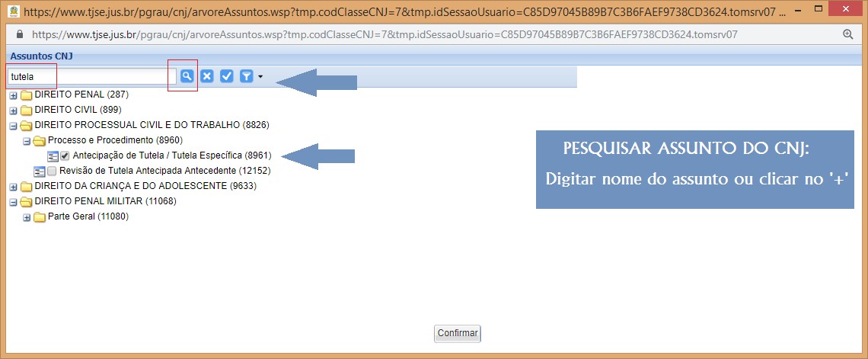Image resolution: width=868 pixels, height=359 pixels.
Task: Click the blue funnel filter icon
Action: [246, 76]
